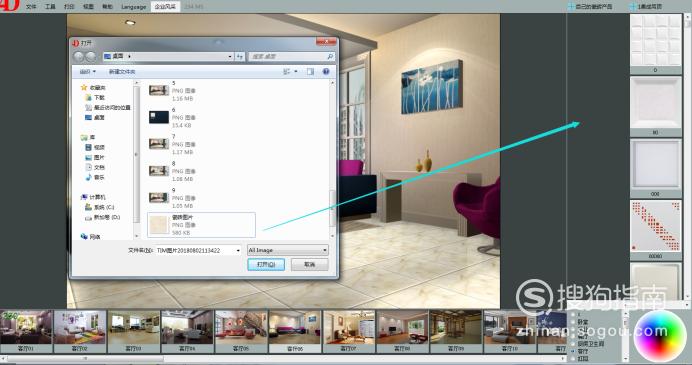This screenshot has width=692, height=365.
Task: Open the videos library in sidebar
Action: tap(95, 147)
